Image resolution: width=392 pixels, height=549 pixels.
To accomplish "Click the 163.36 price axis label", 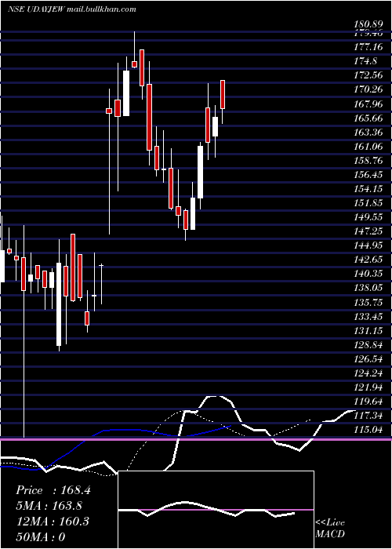I will (x=368, y=133).
